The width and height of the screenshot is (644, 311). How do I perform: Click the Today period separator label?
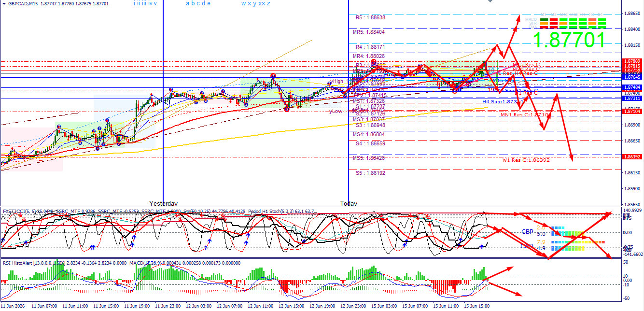click(349, 203)
